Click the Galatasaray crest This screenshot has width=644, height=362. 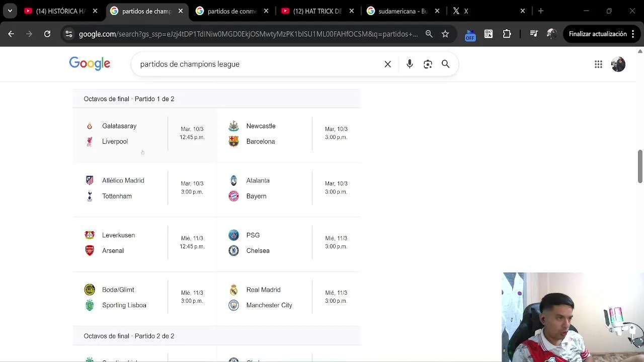pyautogui.click(x=90, y=126)
